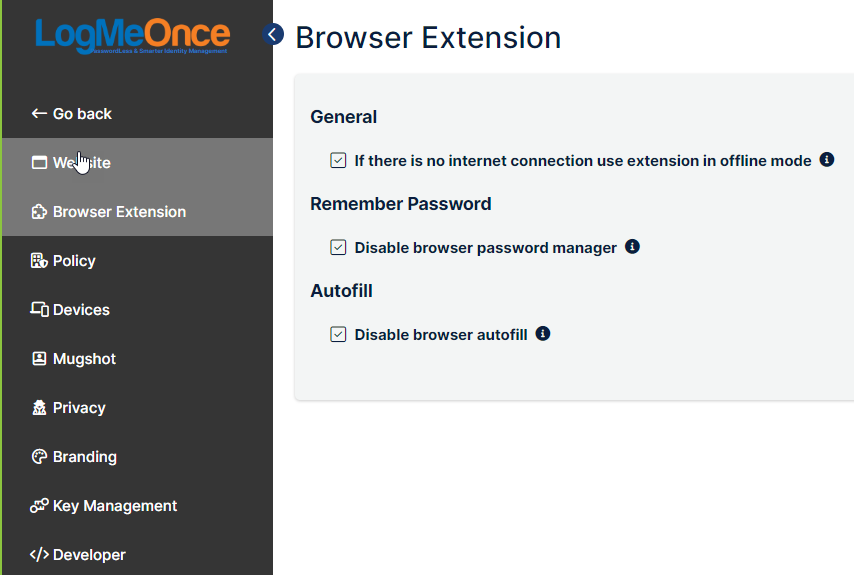Click the Website window icon
This screenshot has width=854, height=575.
point(39,162)
